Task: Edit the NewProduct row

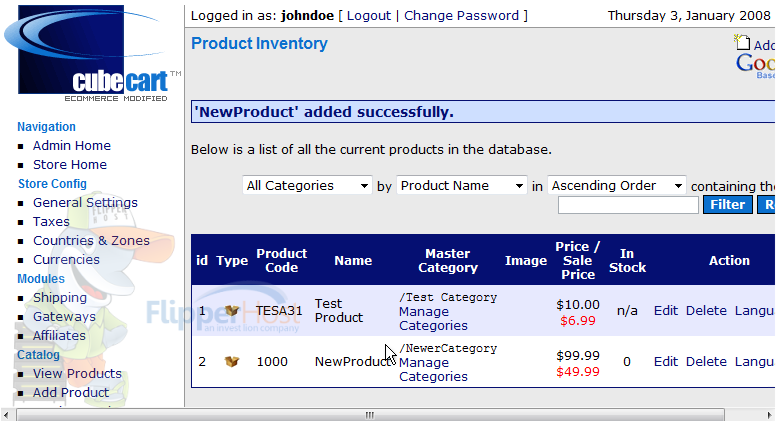Action: click(x=666, y=362)
